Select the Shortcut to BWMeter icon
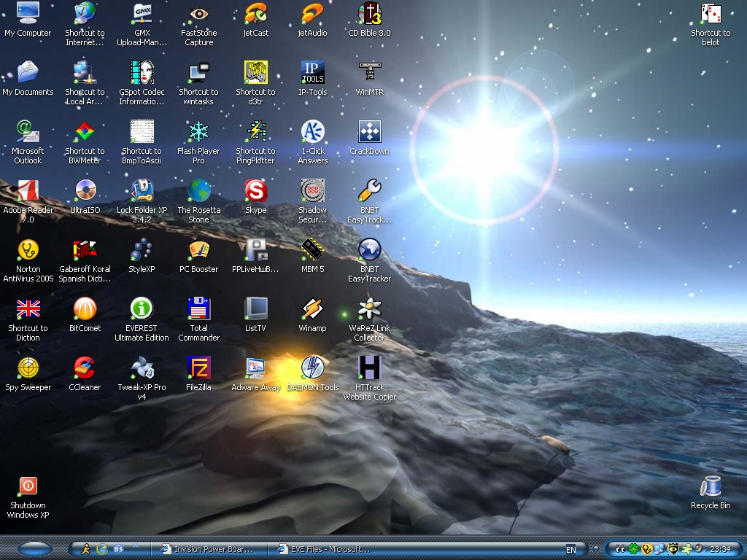This screenshot has width=747, height=560. (x=85, y=131)
